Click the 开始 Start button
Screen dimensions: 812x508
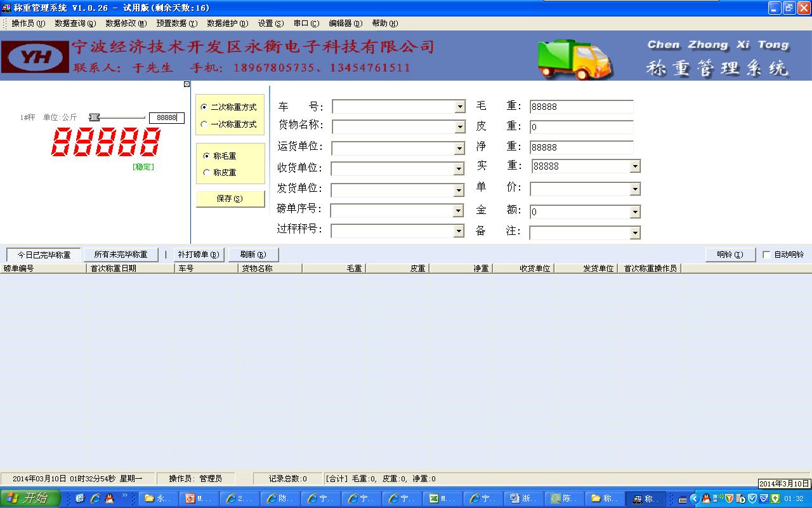point(30,498)
